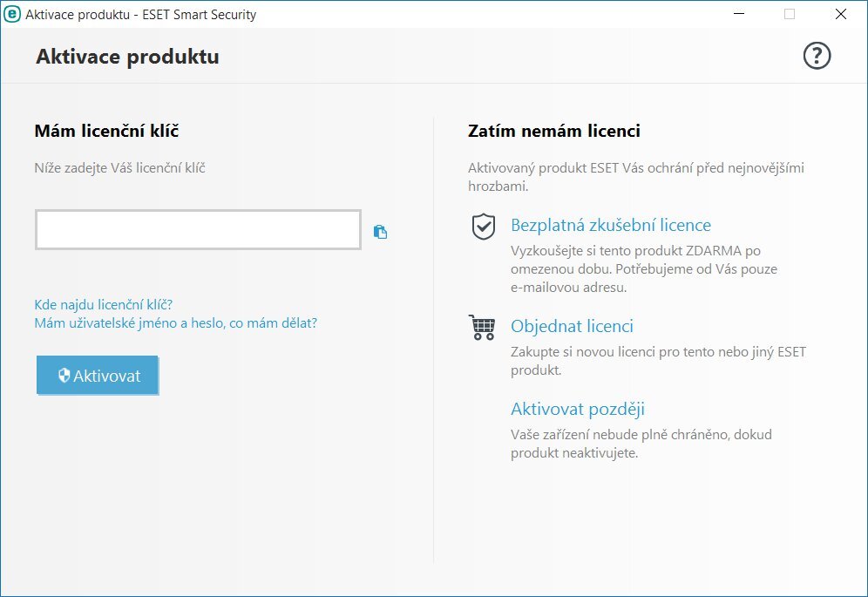868x597 pixels.
Task: Open the Bezplatná zkušební licence link
Action: [611, 225]
